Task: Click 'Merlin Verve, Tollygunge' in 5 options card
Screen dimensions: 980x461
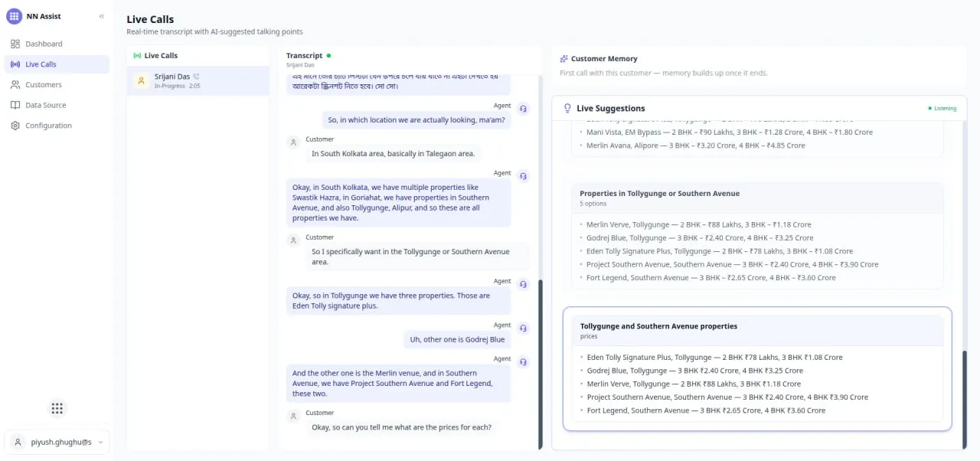Action: (x=699, y=225)
